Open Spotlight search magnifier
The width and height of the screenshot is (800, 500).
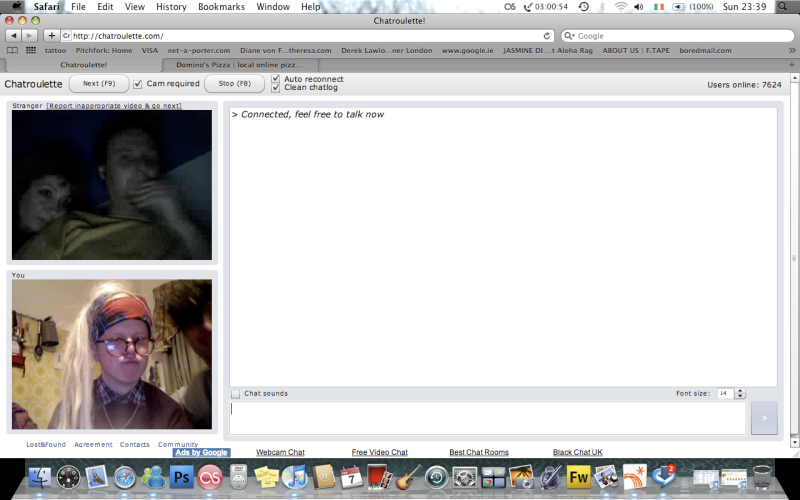tap(783, 7)
